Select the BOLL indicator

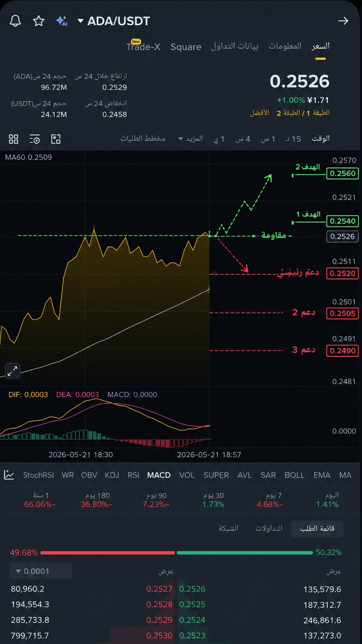pos(295,475)
